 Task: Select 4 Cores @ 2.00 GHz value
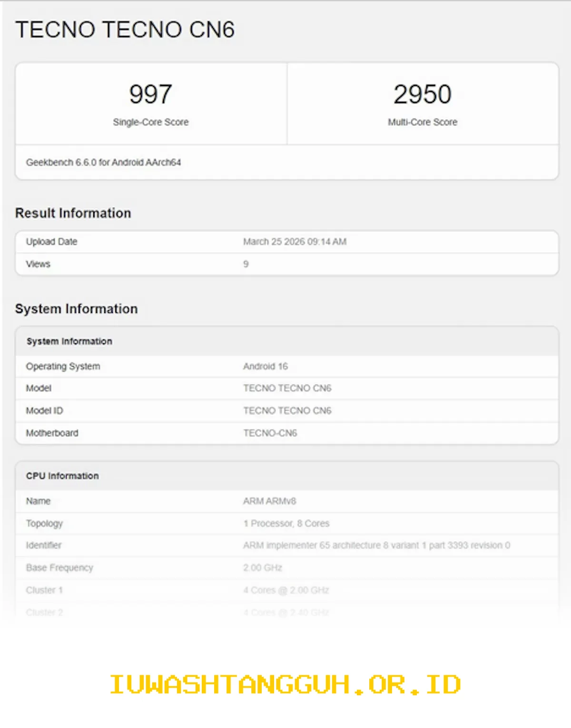coord(286,590)
